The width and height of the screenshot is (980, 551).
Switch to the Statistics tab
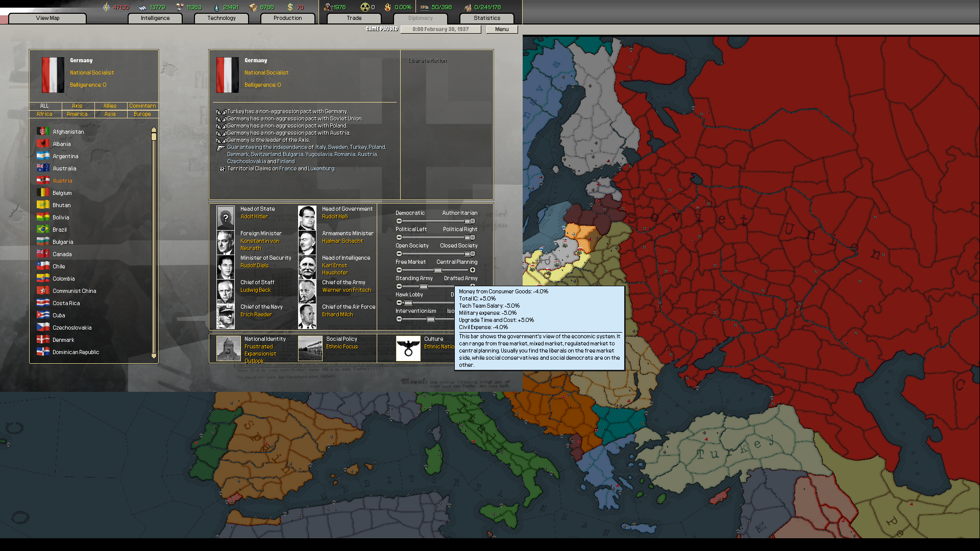pyautogui.click(x=486, y=18)
